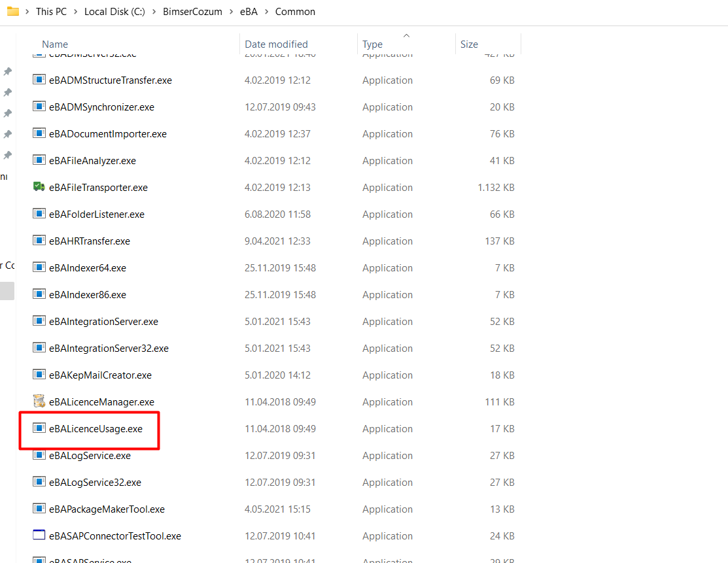The image size is (728, 563).
Task: Go to Local Disk (C:) breadcrumb
Action: 114,12
